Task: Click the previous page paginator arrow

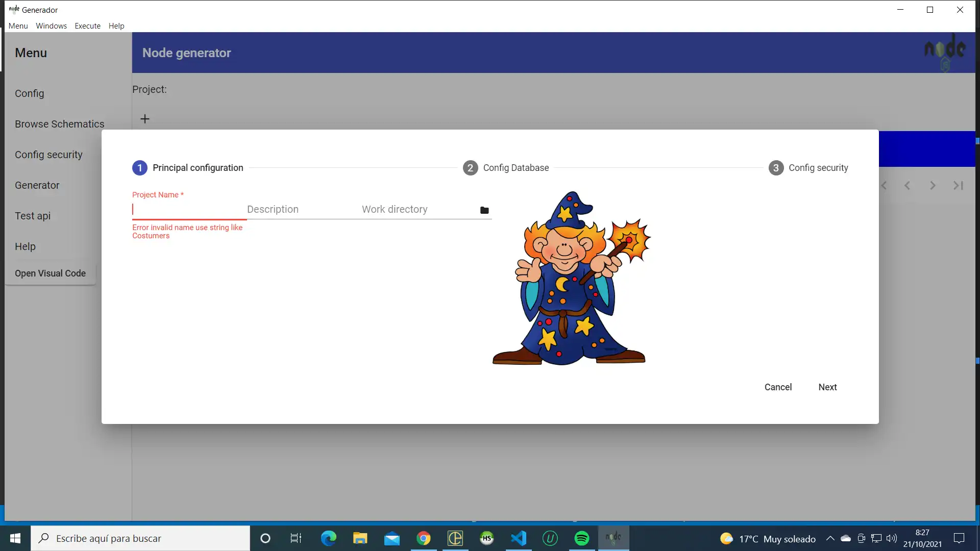Action: tap(907, 186)
